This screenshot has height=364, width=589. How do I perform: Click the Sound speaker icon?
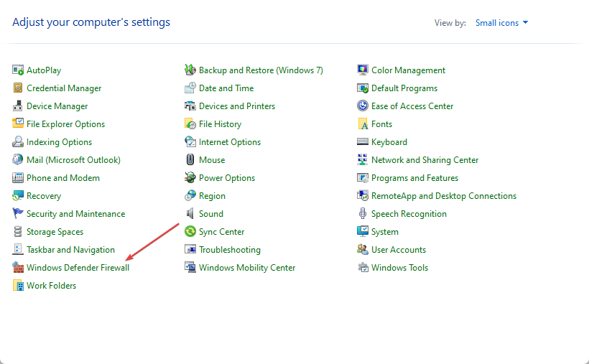[190, 213]
